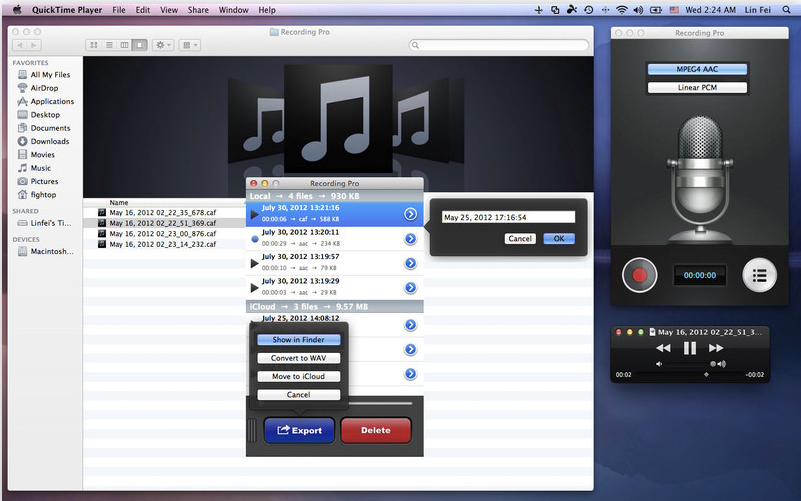Cancel the export popup menu
The width and height of the screenshot is (801, 501).
pos(298,395)
